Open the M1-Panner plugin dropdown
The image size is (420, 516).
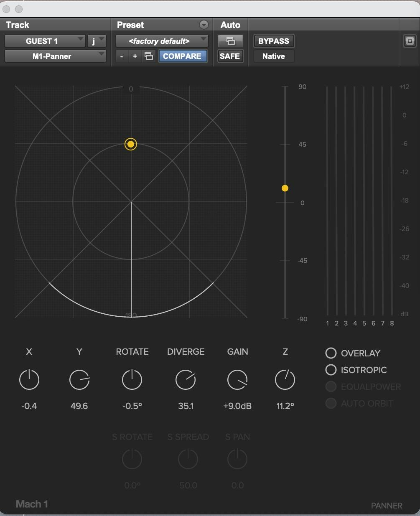[x=55, y=56]
